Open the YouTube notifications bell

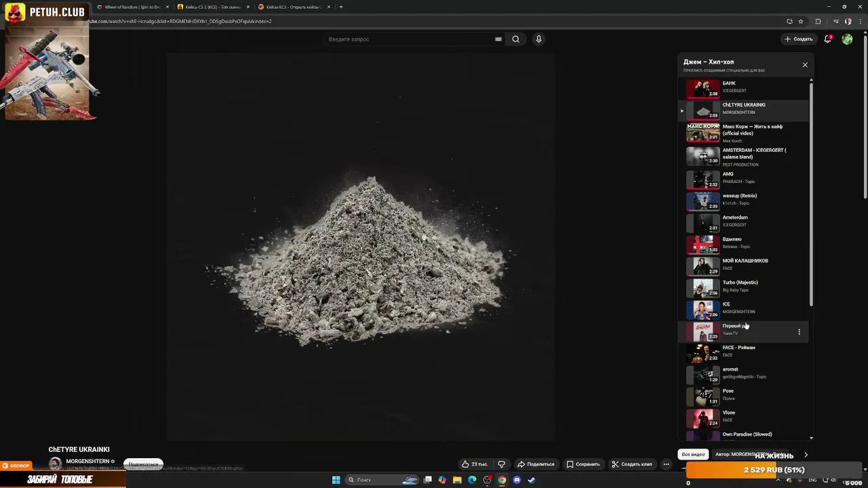[x=827, y=39]
